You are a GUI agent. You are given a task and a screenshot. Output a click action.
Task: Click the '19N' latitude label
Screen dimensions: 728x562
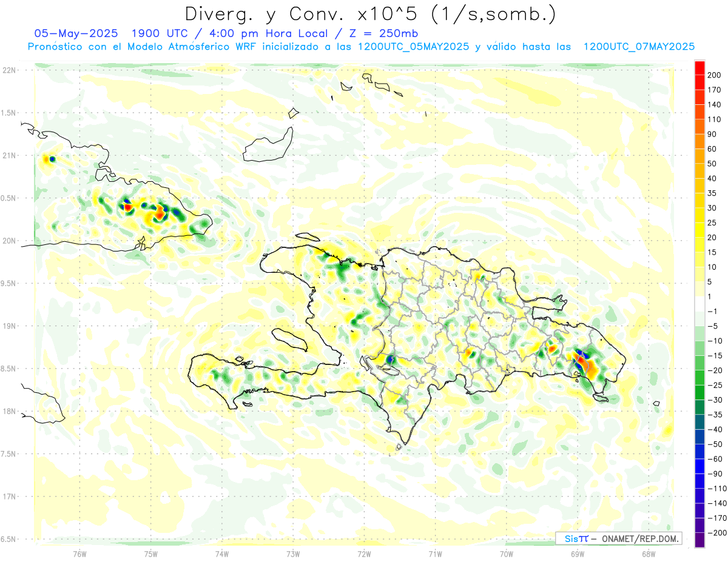pos(9,326)
